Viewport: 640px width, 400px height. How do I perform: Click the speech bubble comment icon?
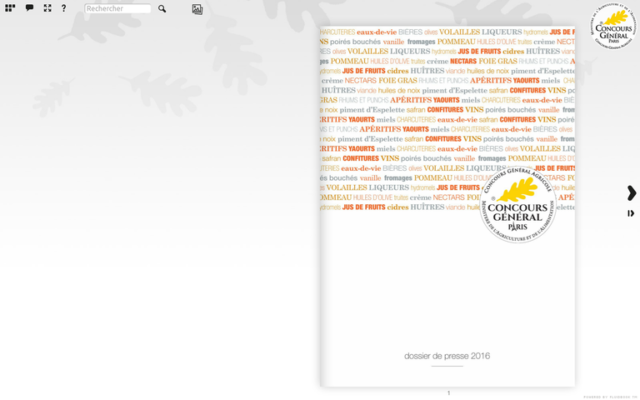click(29, 8)
